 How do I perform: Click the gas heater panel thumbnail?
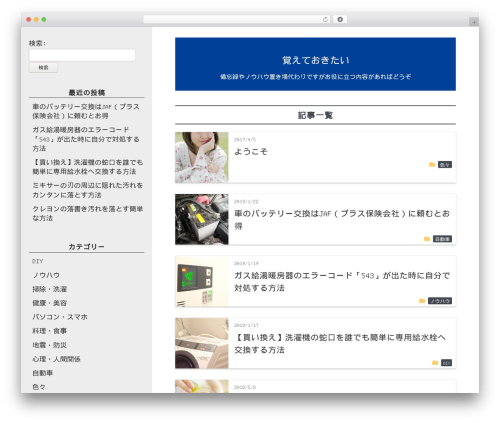[x=202, y=281]
